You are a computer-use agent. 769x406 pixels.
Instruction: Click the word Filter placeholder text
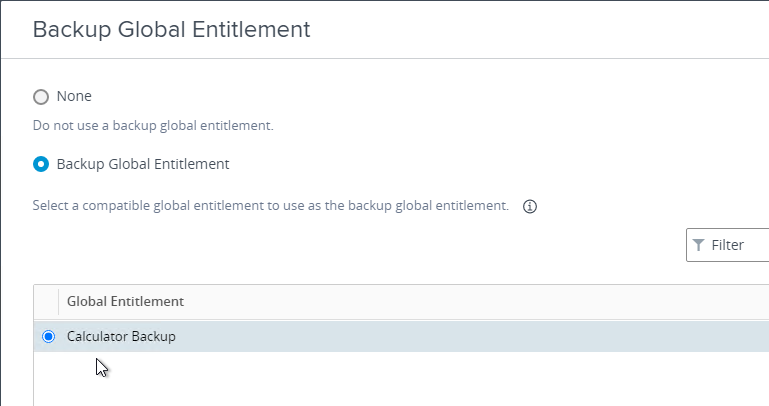pyautogui.click(x=728, y=245)
